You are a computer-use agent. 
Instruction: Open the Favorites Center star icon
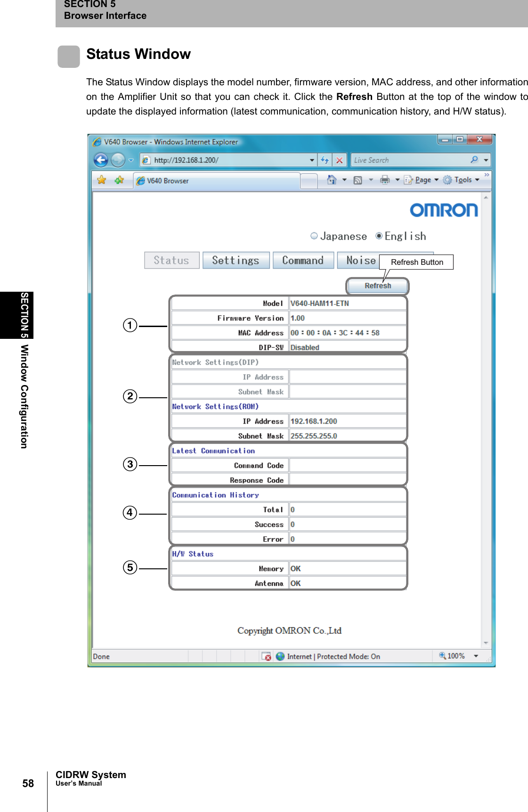click(101, 180)
